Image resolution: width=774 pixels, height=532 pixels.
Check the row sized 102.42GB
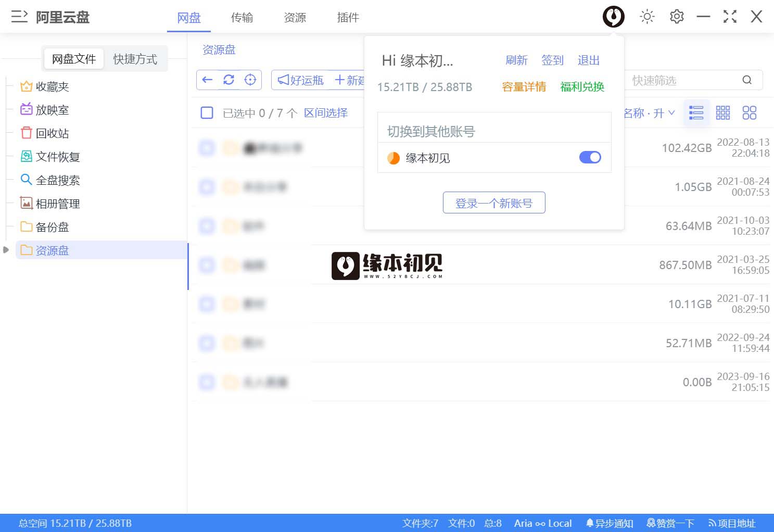click(x=207, y=148)
